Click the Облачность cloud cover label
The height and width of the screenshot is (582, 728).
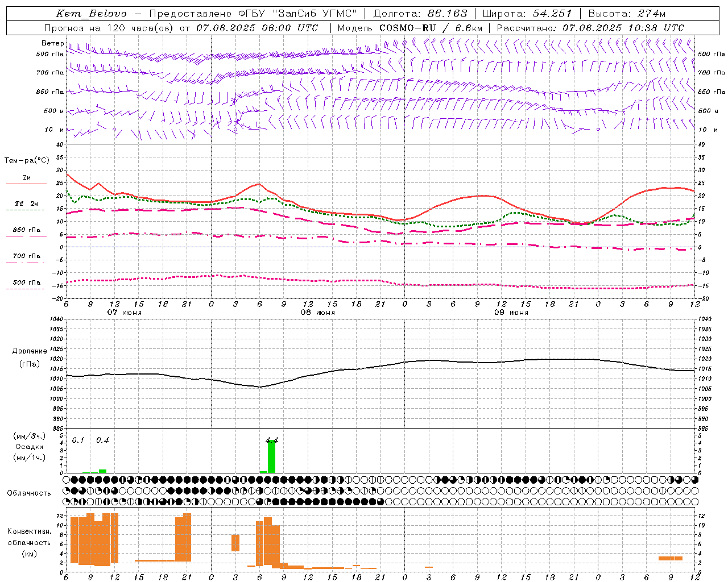click(x=29, y=493)
